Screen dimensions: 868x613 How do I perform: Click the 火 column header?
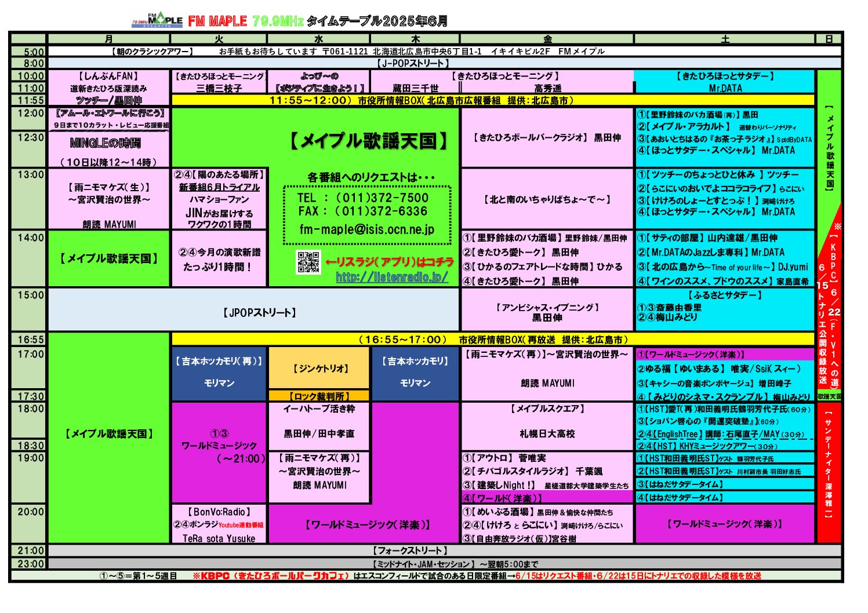click(x=219, y=39)
